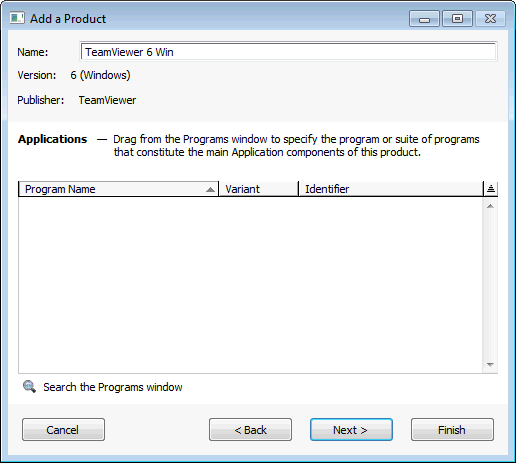The image size is (516, 463).
Task: Click the Add a Product title bar icon
Action: pyautogui.click(x=17, y=18)
